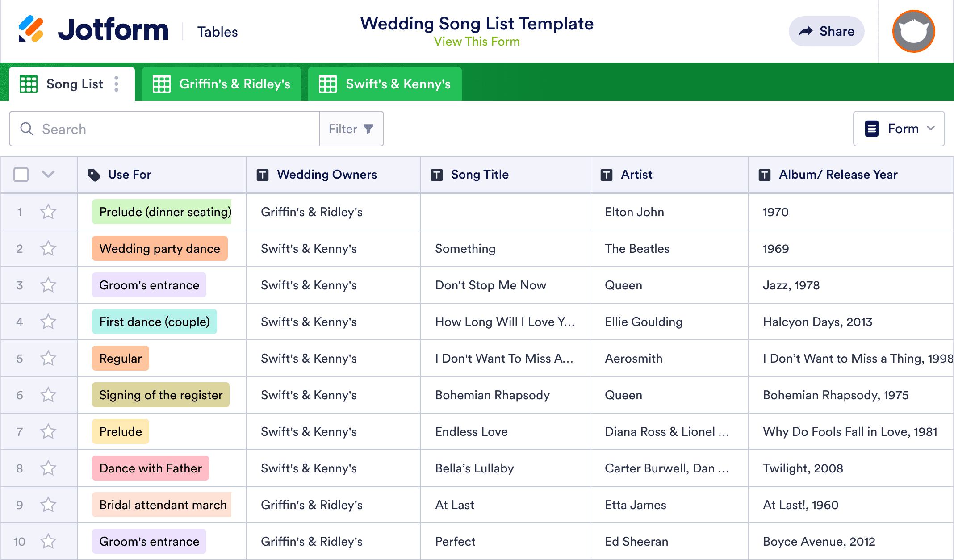The image size is (954, 560).
Task: Open the dropdown arrow next to select-all checkbox
Action: point(48,175)
